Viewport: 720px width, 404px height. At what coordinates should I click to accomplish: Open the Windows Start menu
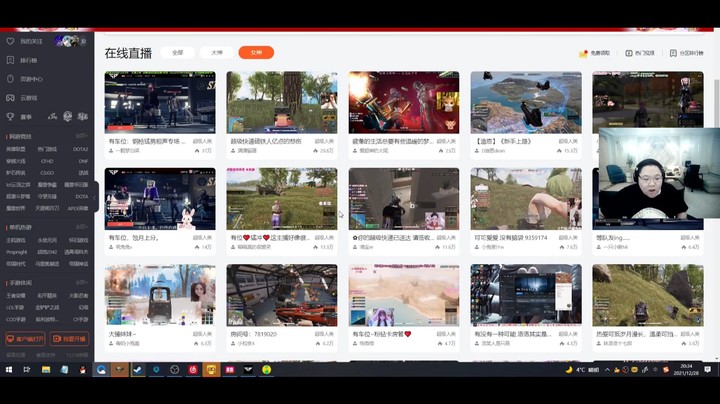point(9,370)
